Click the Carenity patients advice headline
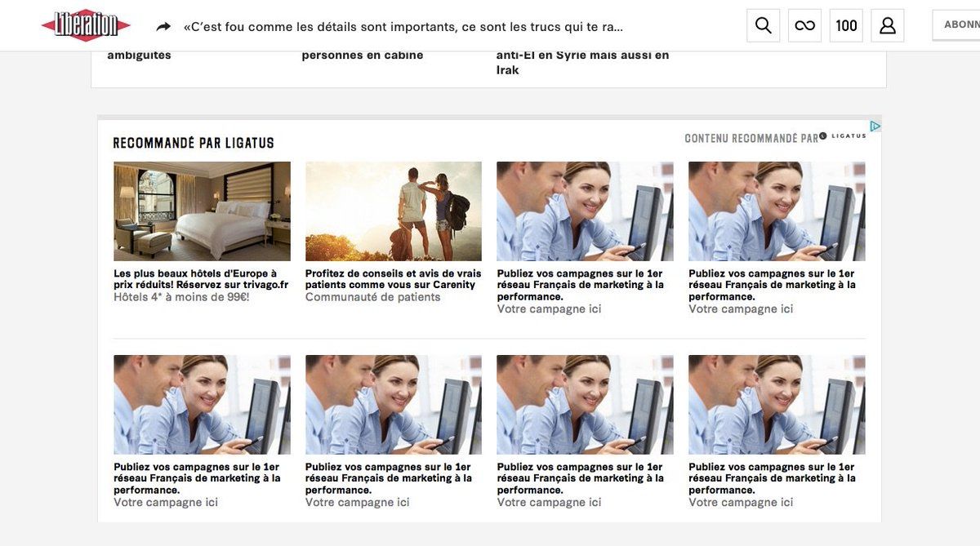The height and width of the screenshot is (546, 980). [x=393, y=279]
